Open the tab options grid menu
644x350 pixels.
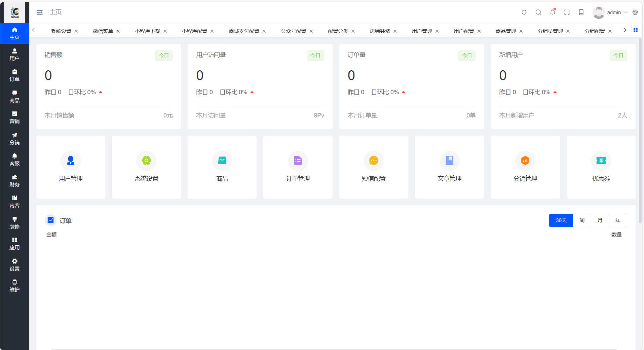[635, 30]
